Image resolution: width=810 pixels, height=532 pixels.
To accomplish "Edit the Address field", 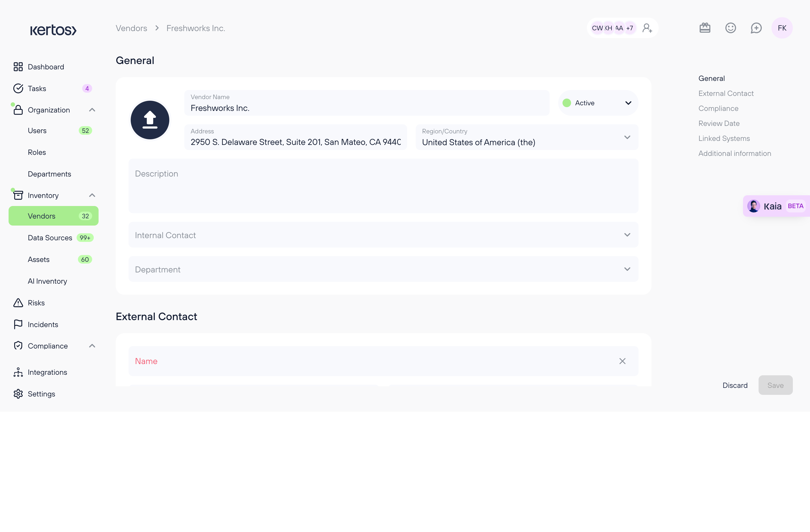I will click(x=295, y=137).
